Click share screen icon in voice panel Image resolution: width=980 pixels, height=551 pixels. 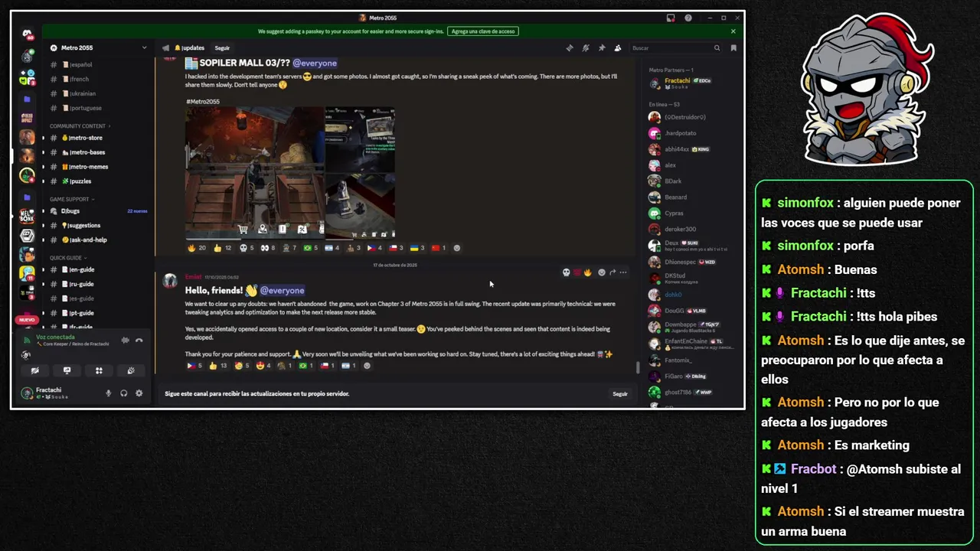(67, 370)
